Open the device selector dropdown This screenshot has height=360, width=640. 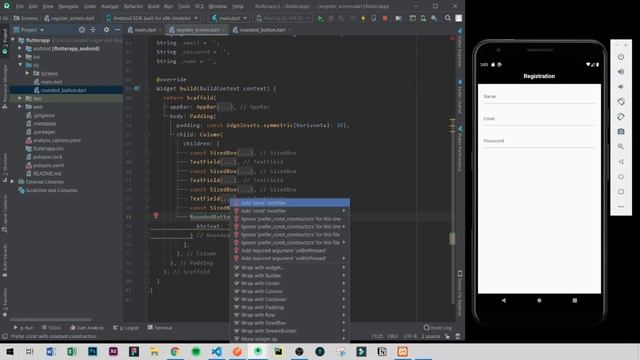(152, 18)
